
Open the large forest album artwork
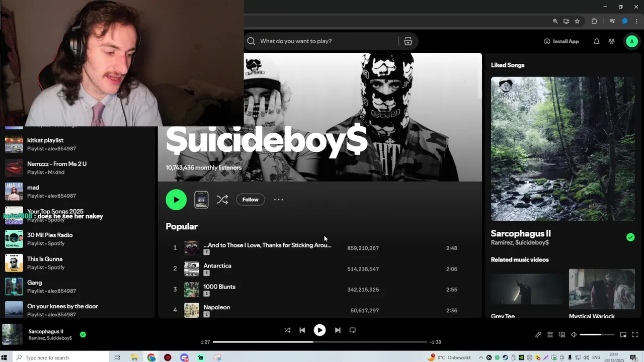563,149
